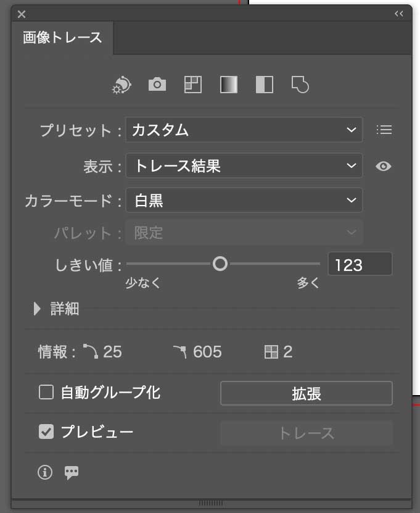Screen dimensions: 420x513
Task: Click the disabled パレット dropdown showing 限定
Action: pyautogui.click(x=244, y=233)
